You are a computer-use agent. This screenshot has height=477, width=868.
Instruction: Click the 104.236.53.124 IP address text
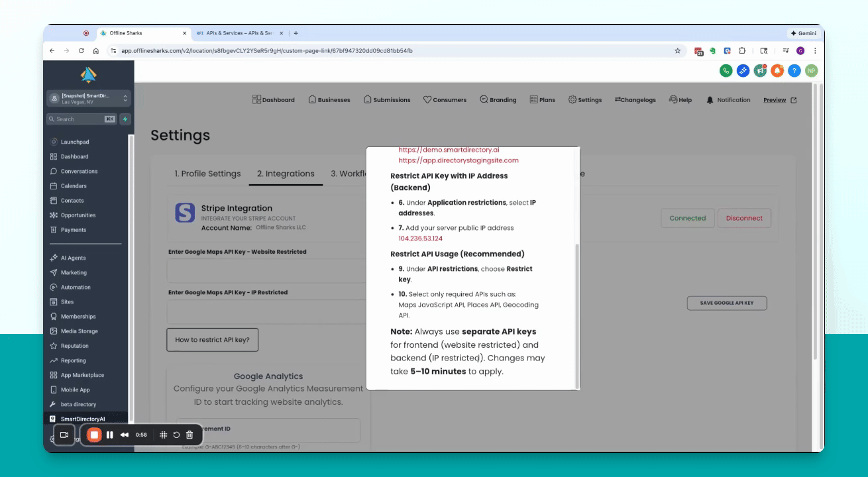coord(420,238)
